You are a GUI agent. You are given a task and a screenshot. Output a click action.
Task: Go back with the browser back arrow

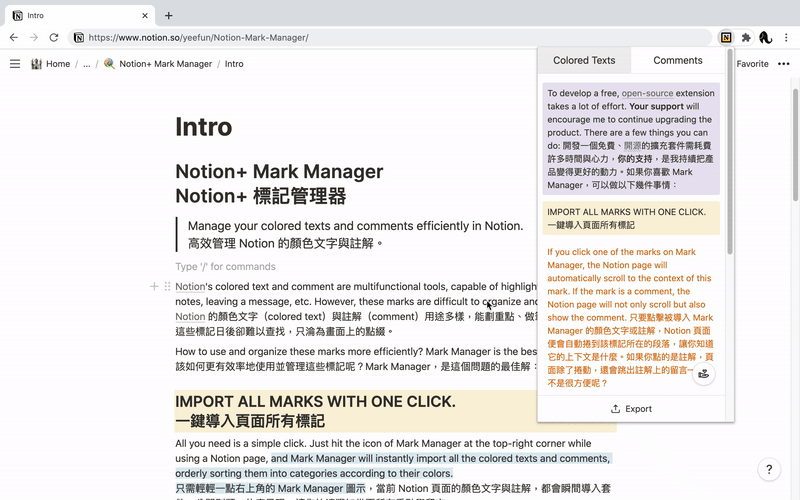[14, 37]
